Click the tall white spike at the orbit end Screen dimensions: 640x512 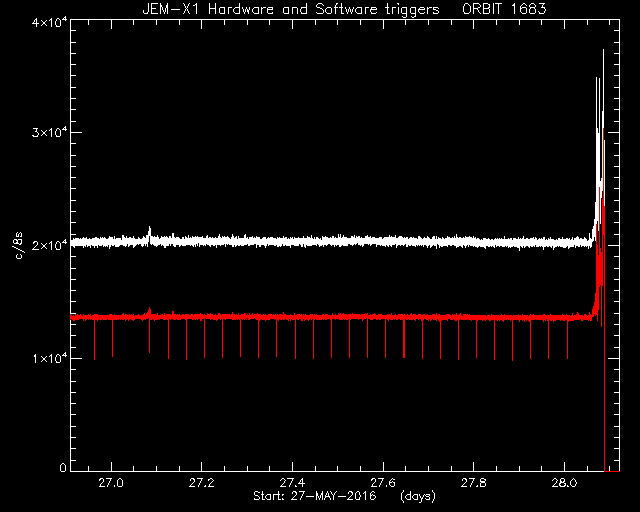point(603,122)
